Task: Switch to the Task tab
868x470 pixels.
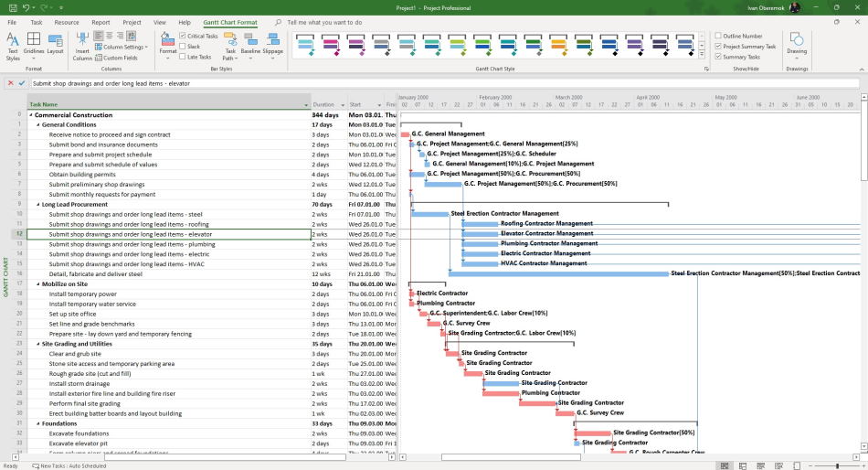Action: pyautogui.click(x=36, y=23)
